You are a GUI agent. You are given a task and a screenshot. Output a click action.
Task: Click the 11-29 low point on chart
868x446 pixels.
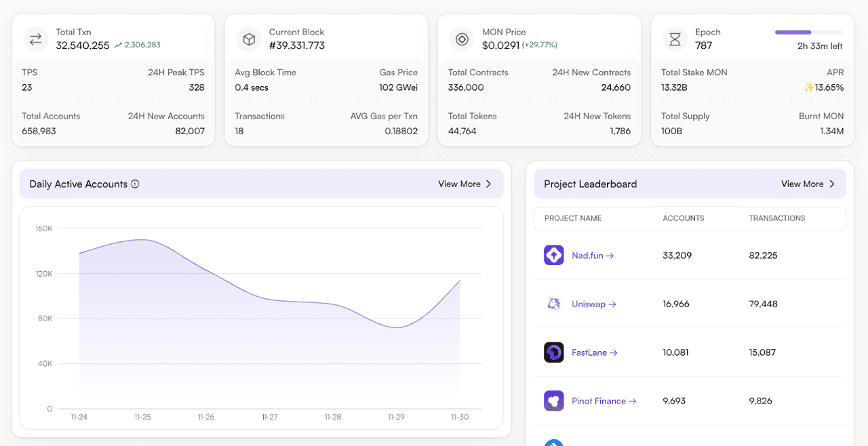396,327
